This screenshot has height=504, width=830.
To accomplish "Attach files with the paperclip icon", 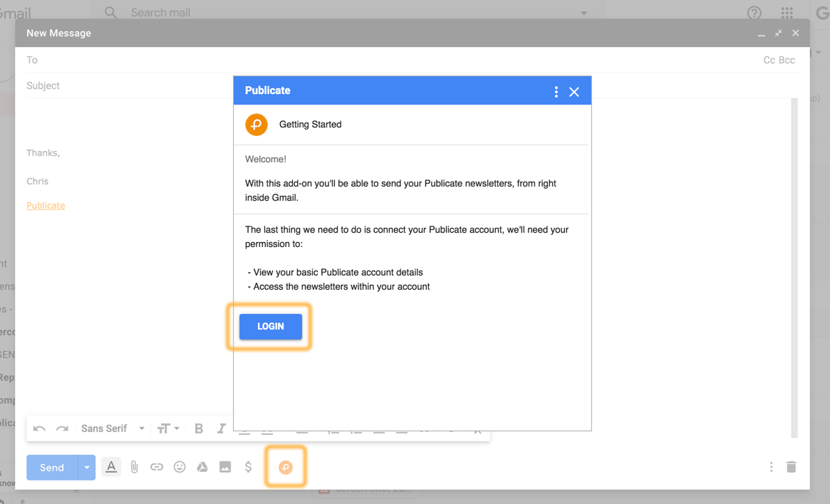I will click(x=135, y=467).
